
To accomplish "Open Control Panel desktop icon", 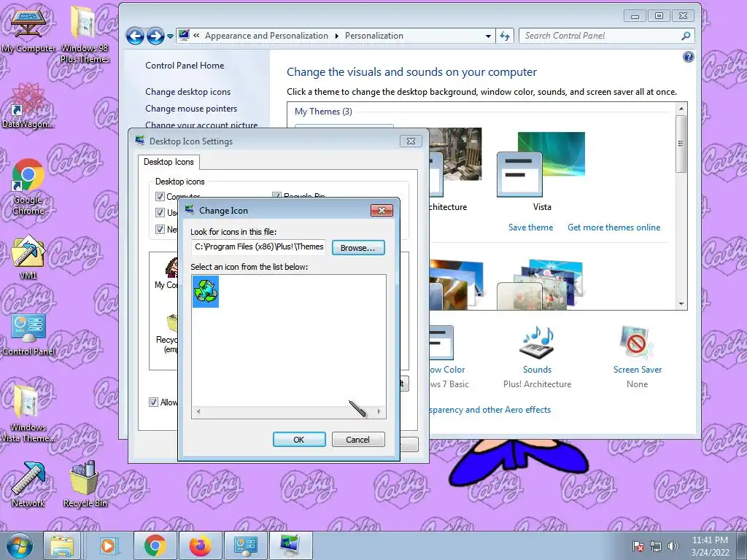I will point(28,334).
